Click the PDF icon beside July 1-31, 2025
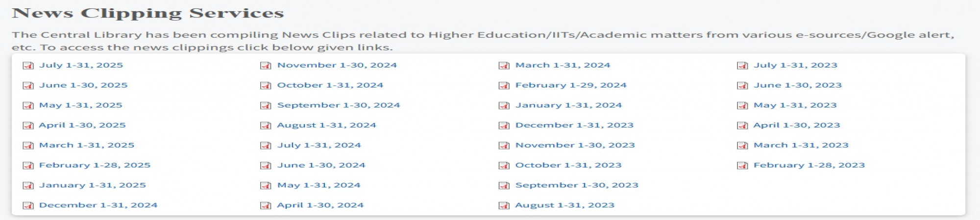This screenshot has height=220, width=980. point(28,66)
